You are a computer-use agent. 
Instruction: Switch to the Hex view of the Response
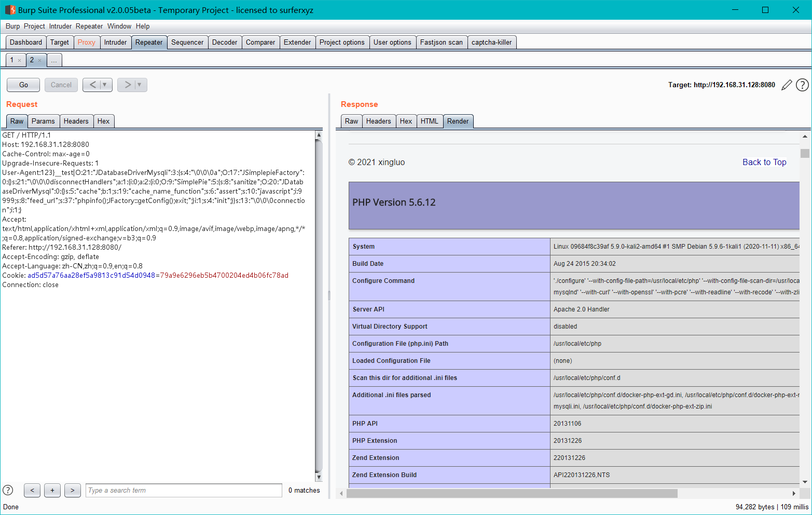click(x=406, y=121)
